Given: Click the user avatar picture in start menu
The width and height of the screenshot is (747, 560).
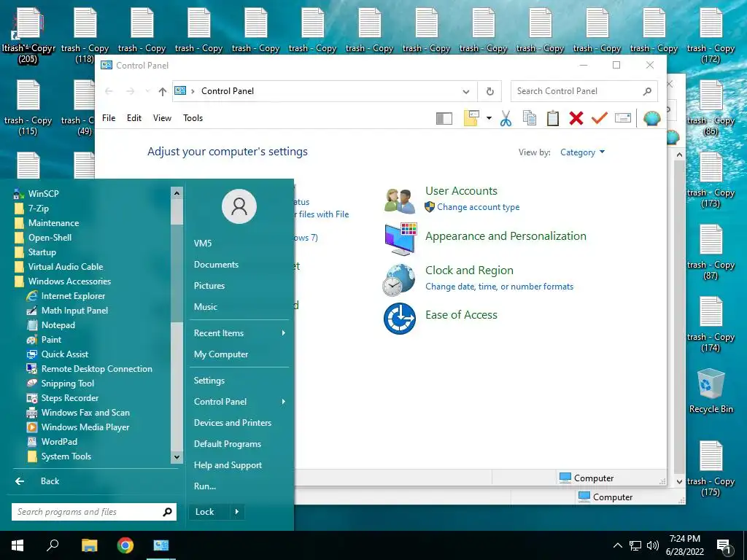Looking at the screenshot, I should [x=239, y=206].
